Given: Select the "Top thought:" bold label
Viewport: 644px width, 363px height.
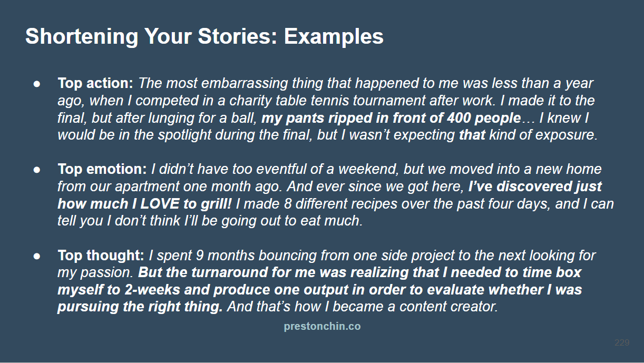Looking at the screenshot, I should coord(101,256).
